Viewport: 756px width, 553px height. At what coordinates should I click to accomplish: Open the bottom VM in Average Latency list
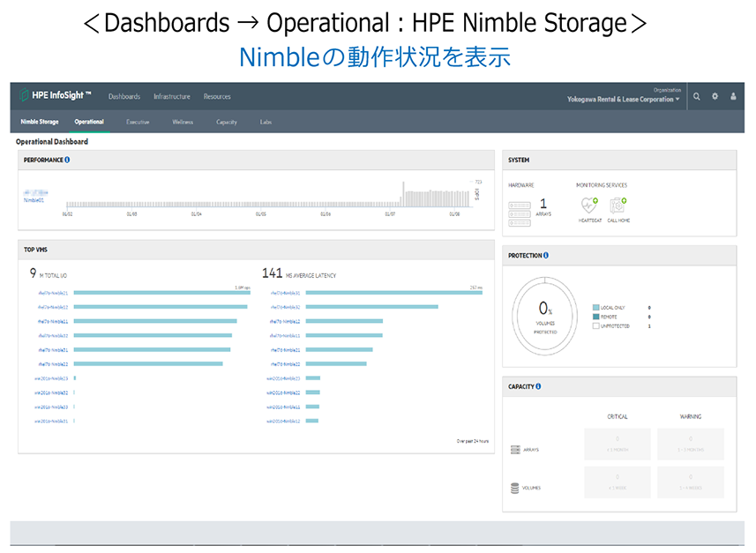(x=283, y=421)
